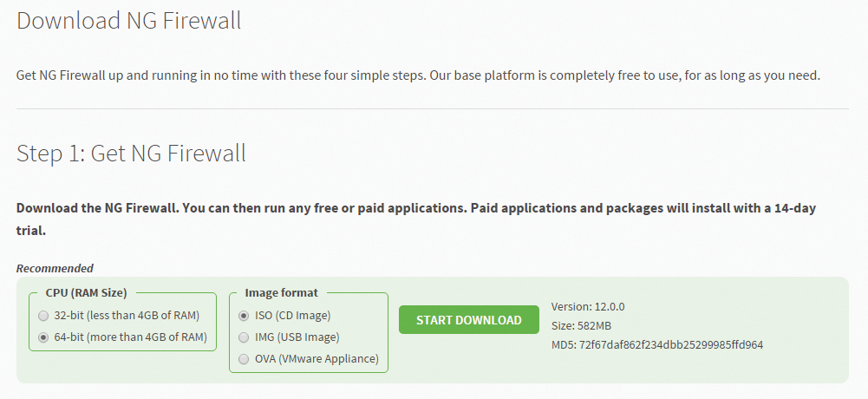Click the "(VMware Appliance)" label text
Viewport: 868px width, 399px height.
pos(329,358)
